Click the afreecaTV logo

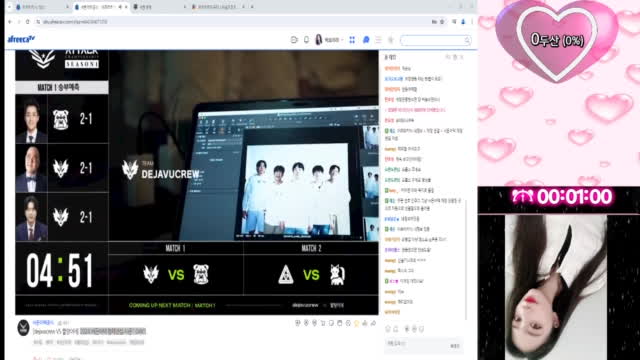21,39
